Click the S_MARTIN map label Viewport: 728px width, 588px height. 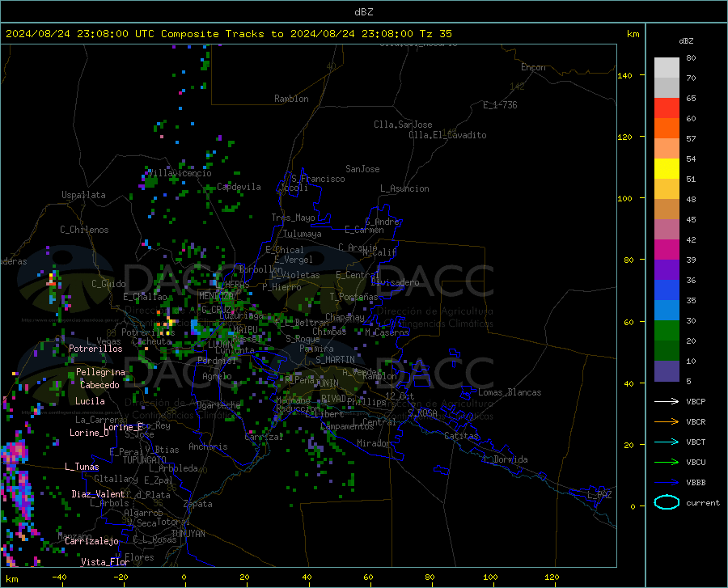335,360
